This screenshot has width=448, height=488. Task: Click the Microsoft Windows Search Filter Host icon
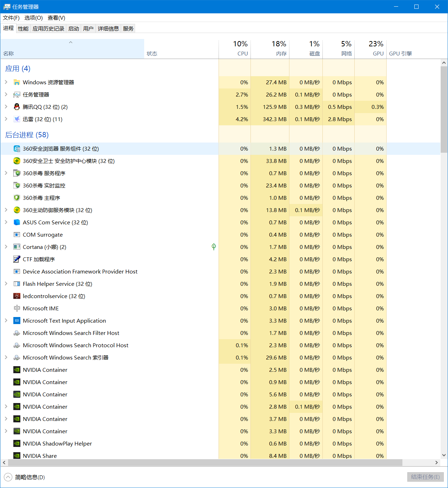coord(16,333)
